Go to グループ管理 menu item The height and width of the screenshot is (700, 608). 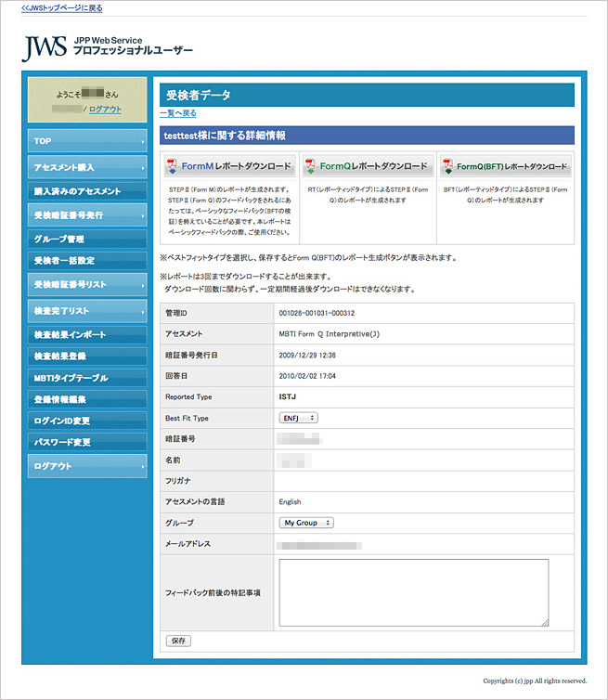pos(86,239)
